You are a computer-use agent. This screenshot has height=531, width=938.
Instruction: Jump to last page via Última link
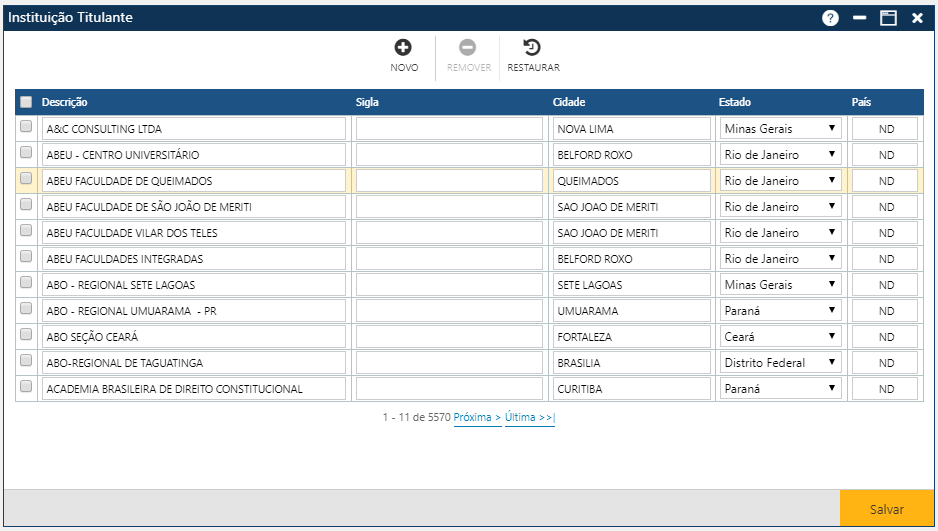point(529,417)
